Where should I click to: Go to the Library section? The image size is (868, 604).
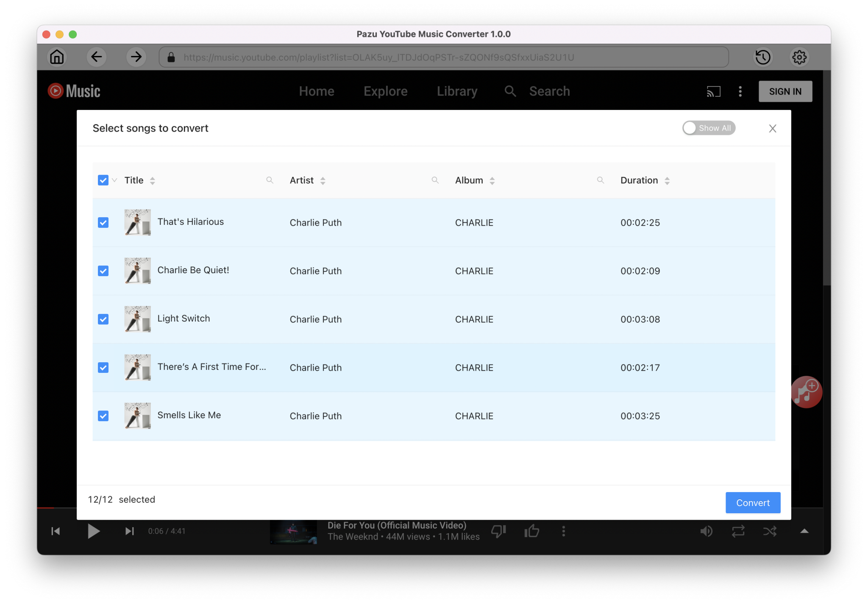pyautogui.click(x=456, y=91)
